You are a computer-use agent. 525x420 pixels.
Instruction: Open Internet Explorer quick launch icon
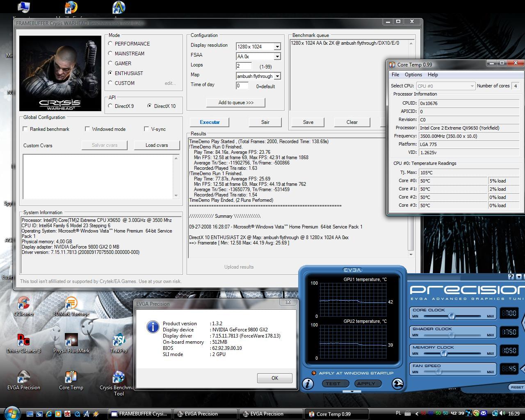(x=49, y=414)
